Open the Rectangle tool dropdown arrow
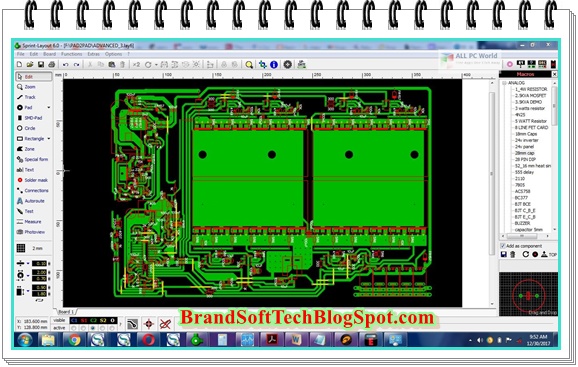 [x=49, y=139]
